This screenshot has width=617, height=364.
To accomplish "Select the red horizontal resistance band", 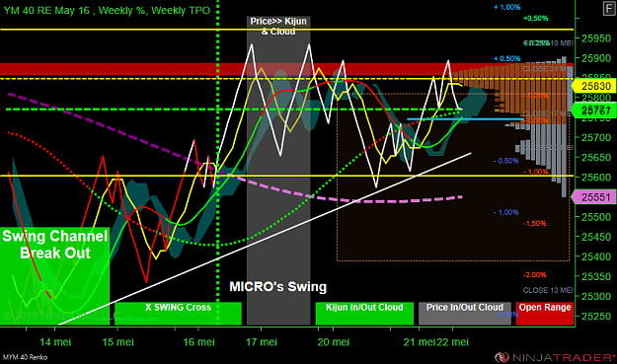I will click(286, 69).
